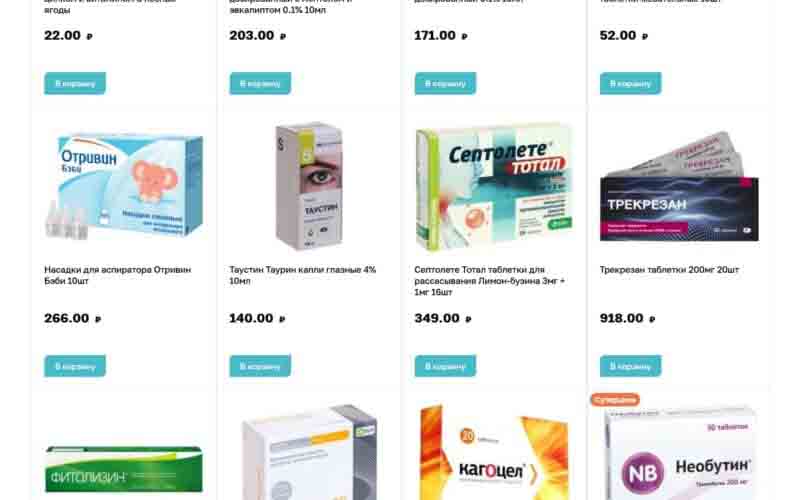The height and width of the screenshot is (500, 800).
Task: Open Септолете Тотал product image
Action: pos(494,186)
